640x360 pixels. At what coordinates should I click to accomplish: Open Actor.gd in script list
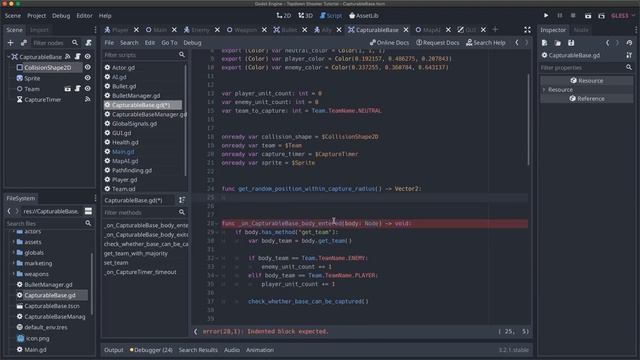[123, 68]
